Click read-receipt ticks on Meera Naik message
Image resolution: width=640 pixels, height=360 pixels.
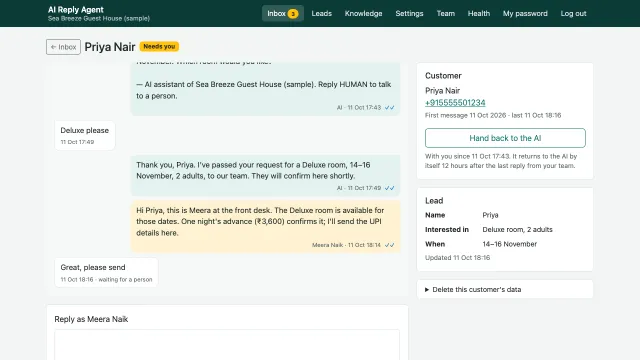[389, 245]
